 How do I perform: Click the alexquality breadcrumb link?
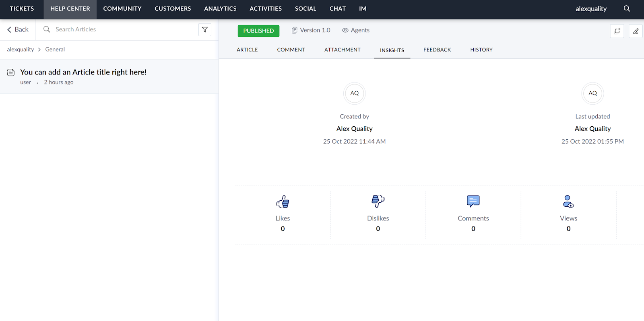click(x=21, y=49)
